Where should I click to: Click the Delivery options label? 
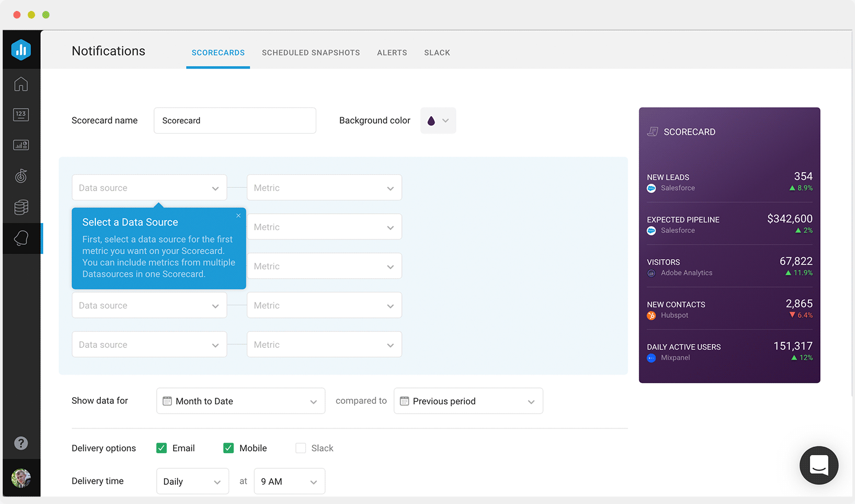(104, 448)
